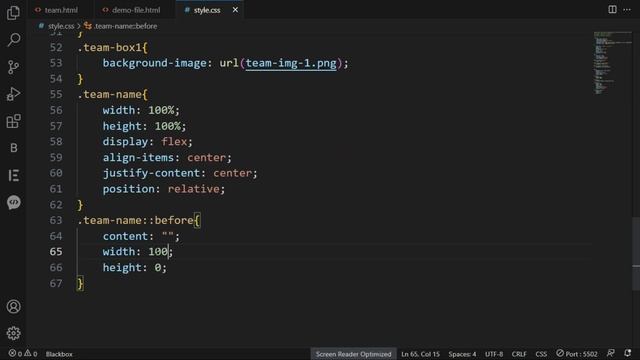
Task: Click line number 55 in gutter
Action: tap(56, 94)
